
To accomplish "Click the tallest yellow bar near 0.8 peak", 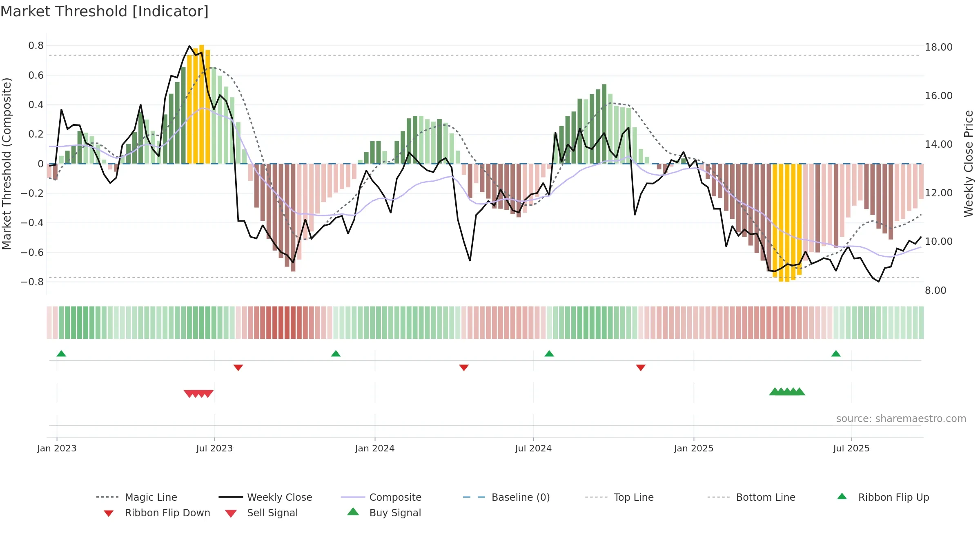I will tap(202, 104).
